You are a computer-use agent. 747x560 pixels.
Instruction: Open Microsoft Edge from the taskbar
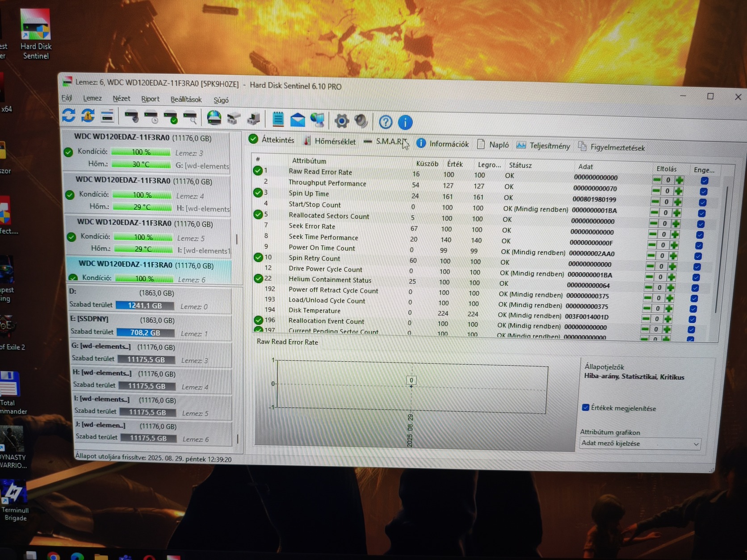77,556
